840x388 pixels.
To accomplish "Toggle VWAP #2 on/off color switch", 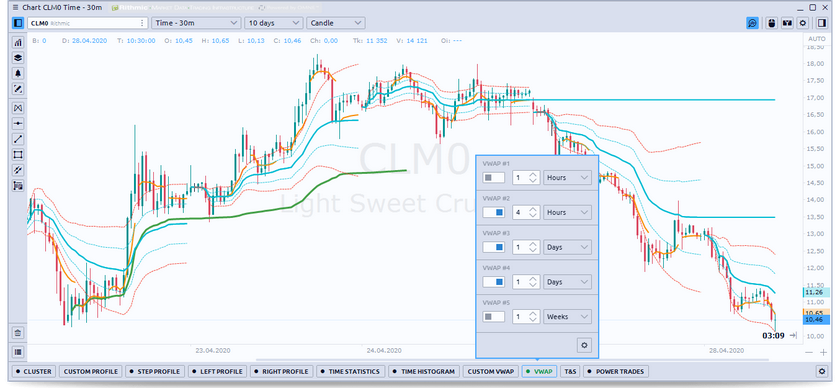I will point(493,212).
